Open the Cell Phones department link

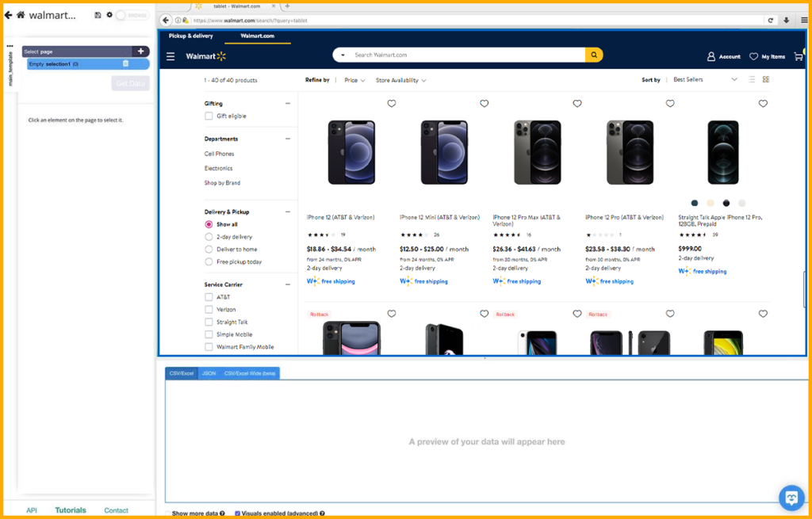(x=219, y=154)
